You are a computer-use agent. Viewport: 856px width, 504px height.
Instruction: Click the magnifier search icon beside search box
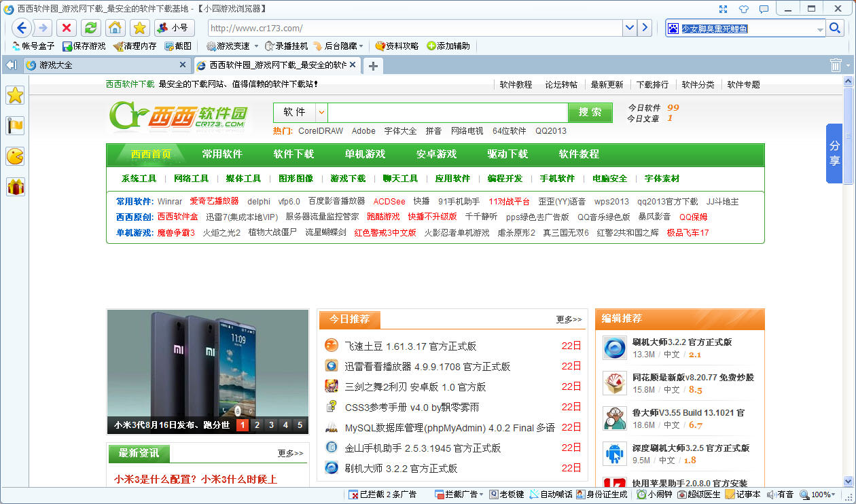point(836,28)
